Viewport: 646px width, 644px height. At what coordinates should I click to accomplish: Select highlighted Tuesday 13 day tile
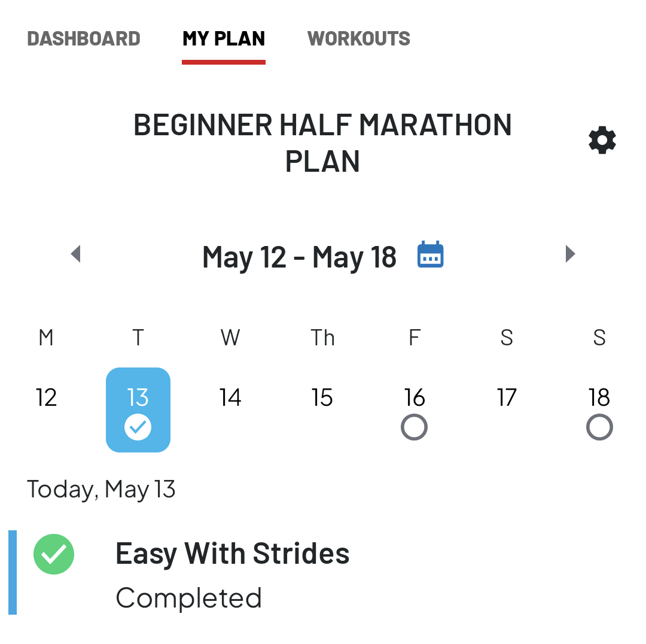138,410
